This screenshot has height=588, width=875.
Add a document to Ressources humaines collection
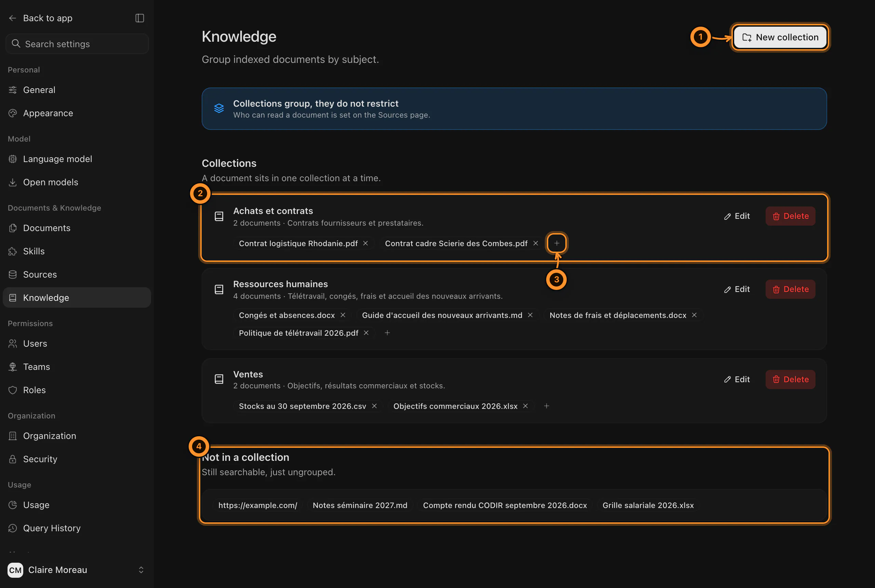[x=387, y=333]
